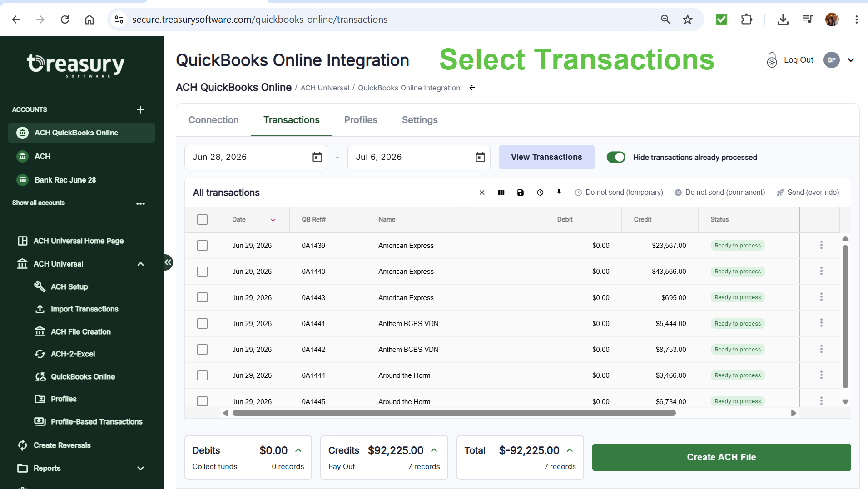Click the browser home icon
Image resolution: width=868 pixels, height=489 pixels.
(89, 20)
